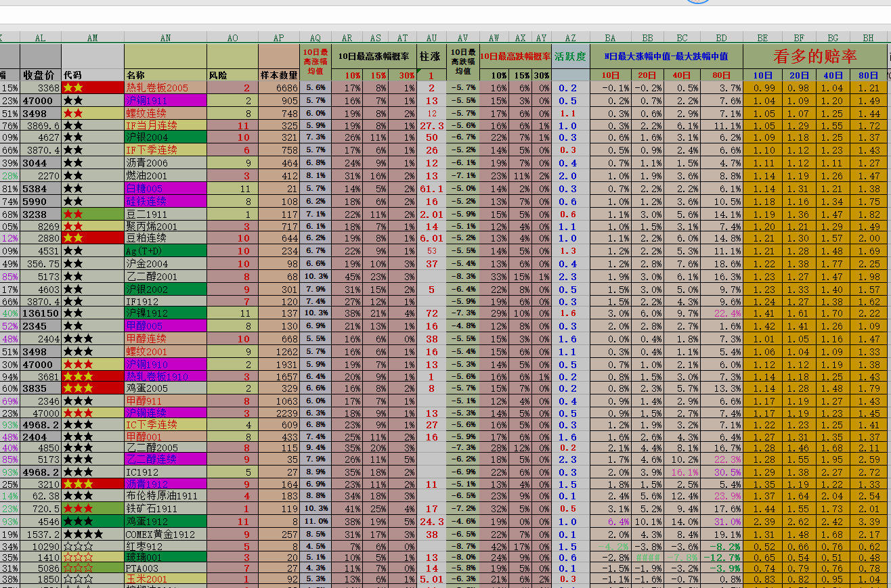Viewport: 891px width, 588px height.
Task: Select the IF当月连续 name cell
Action: (x=165, y=126)
